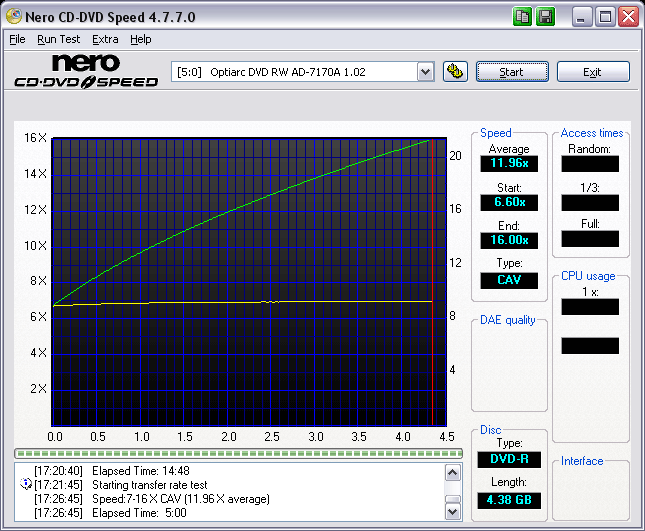Click the Nero CD-DVD Speed logo

coord(86,71)
